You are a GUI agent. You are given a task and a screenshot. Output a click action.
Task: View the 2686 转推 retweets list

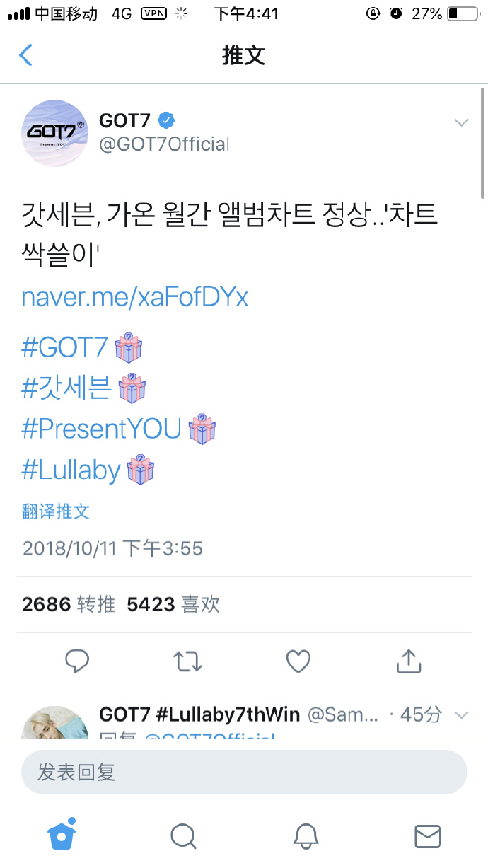[68, 604]
